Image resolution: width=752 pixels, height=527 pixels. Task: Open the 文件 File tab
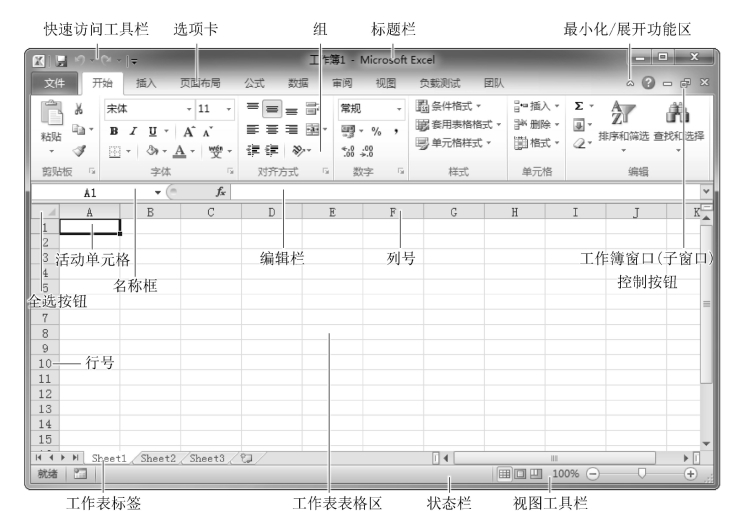[x=54, y=83]
